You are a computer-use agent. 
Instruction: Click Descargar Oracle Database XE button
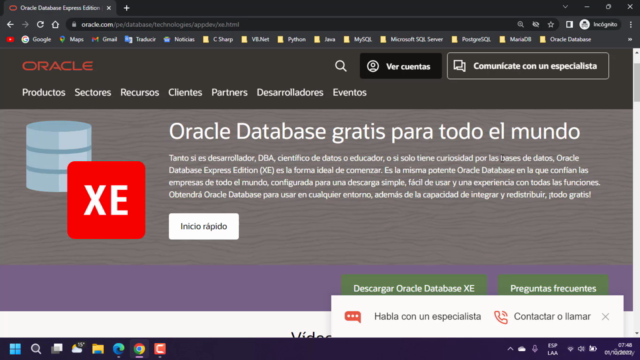(x=414, y=287)
